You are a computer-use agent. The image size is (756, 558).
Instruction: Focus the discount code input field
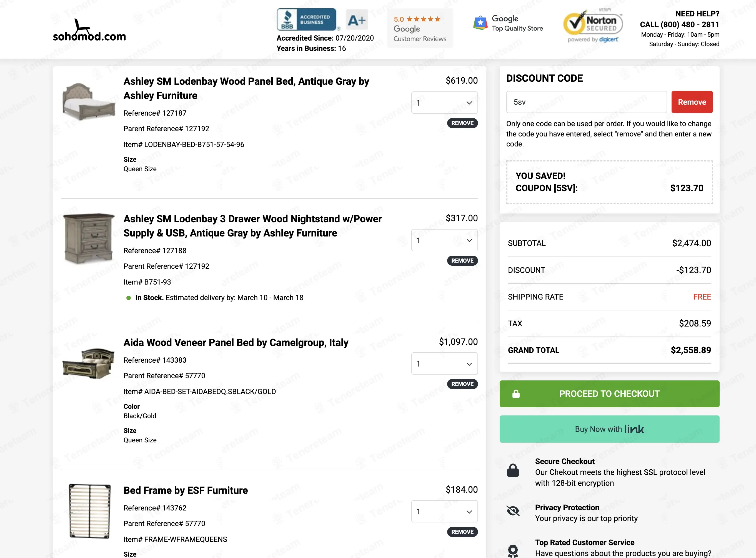click(586, 102)
